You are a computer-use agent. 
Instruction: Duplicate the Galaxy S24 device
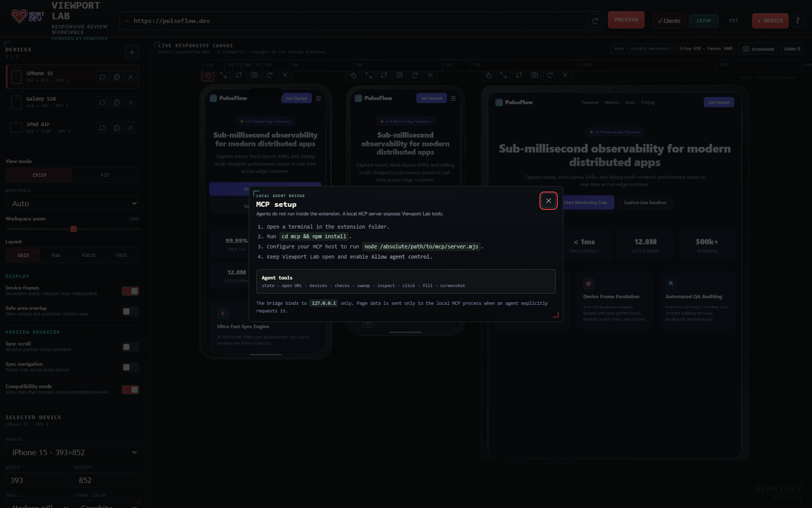(x=117, y=102)
